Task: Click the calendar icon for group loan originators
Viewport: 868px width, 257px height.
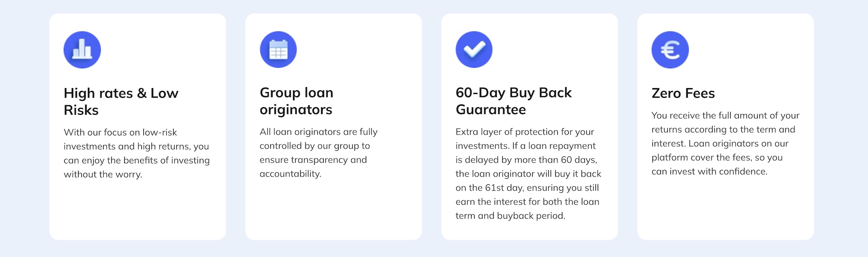Action: [278, 50]
